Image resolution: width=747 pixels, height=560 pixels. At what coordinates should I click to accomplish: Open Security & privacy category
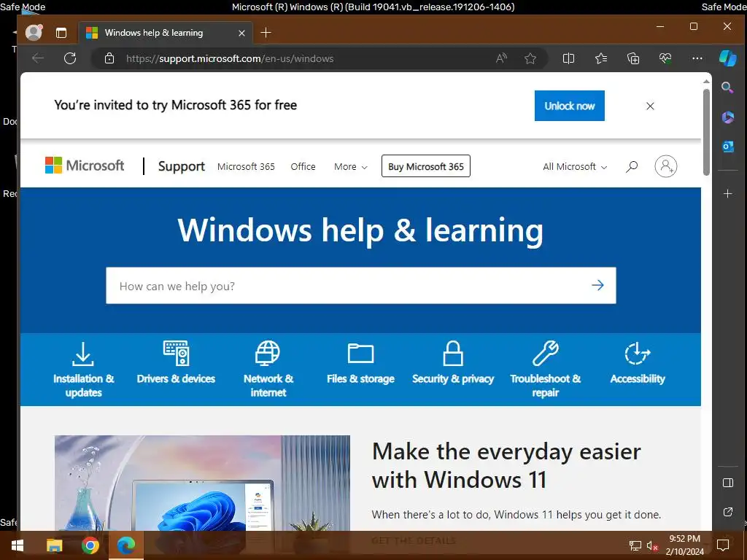tap(453, 363)
